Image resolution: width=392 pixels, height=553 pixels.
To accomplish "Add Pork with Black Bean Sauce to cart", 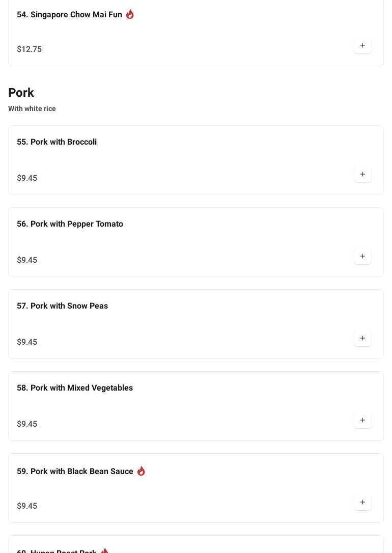I will tap(362, 503).
